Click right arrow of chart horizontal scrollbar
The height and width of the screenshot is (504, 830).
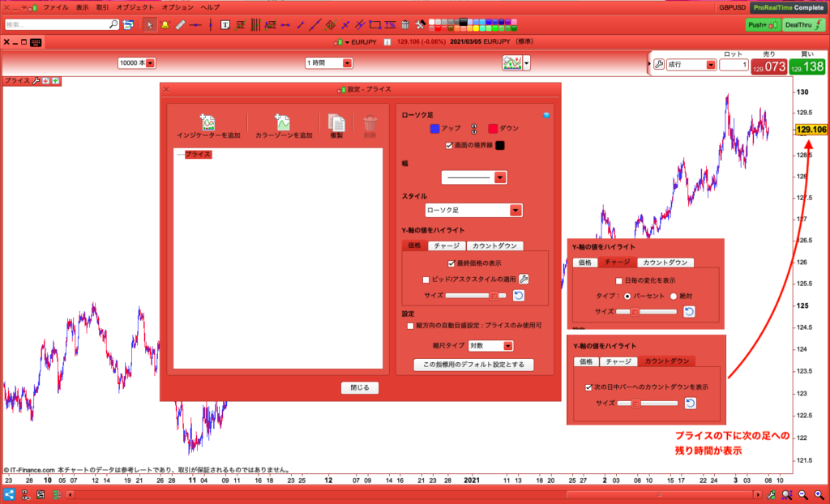pos(758,495)
